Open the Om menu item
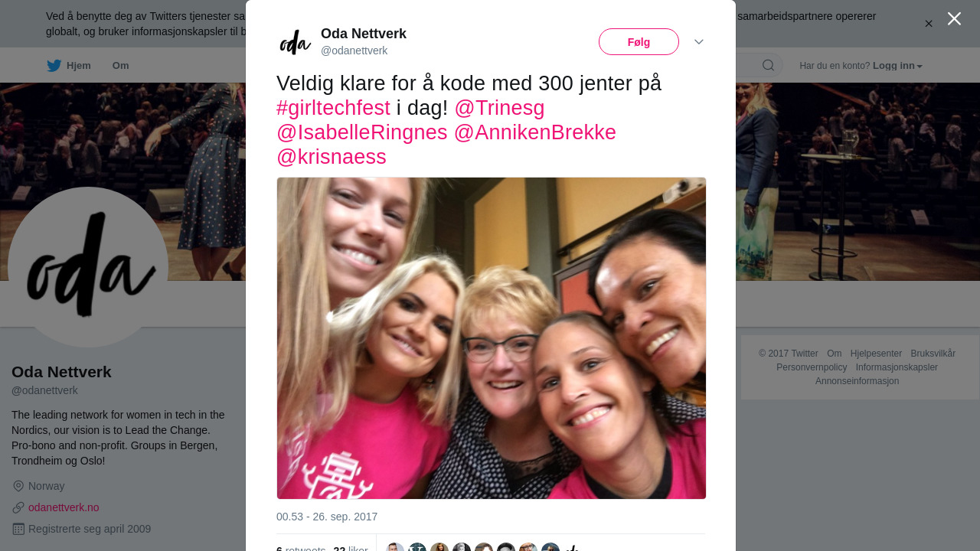This screenshot has height=551, width=980. coord(120,66)
